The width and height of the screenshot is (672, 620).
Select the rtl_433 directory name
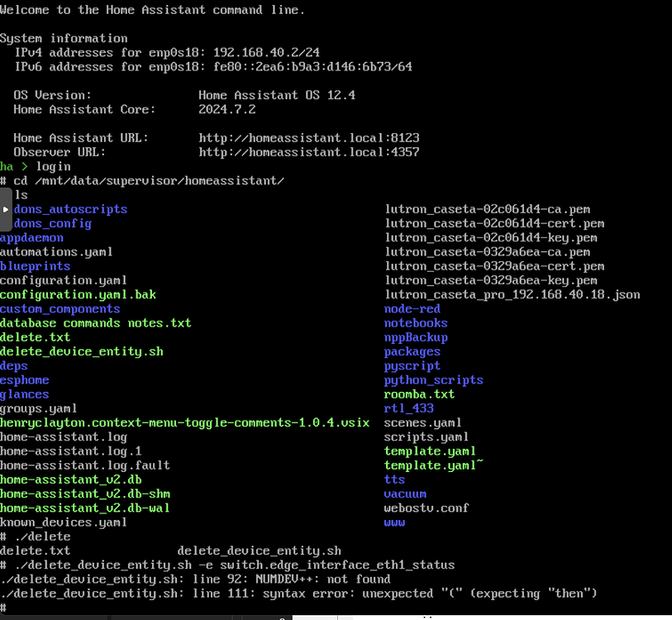click(x=408, y=408)
